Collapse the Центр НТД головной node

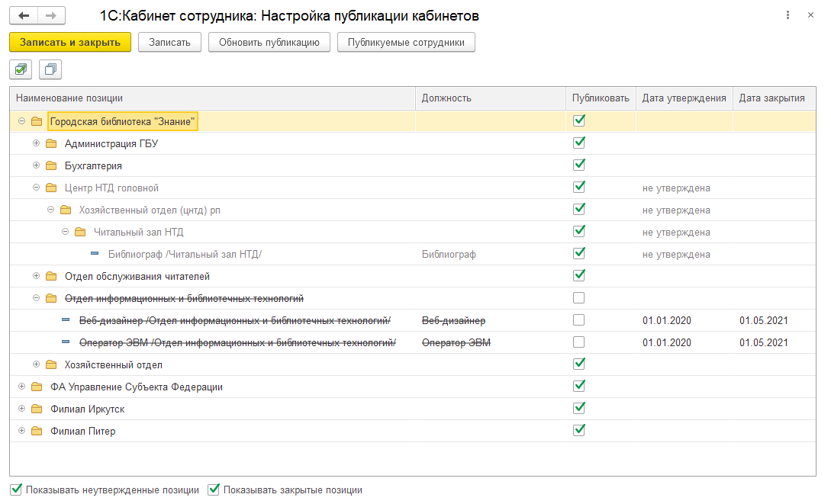[x=36, y=188]
